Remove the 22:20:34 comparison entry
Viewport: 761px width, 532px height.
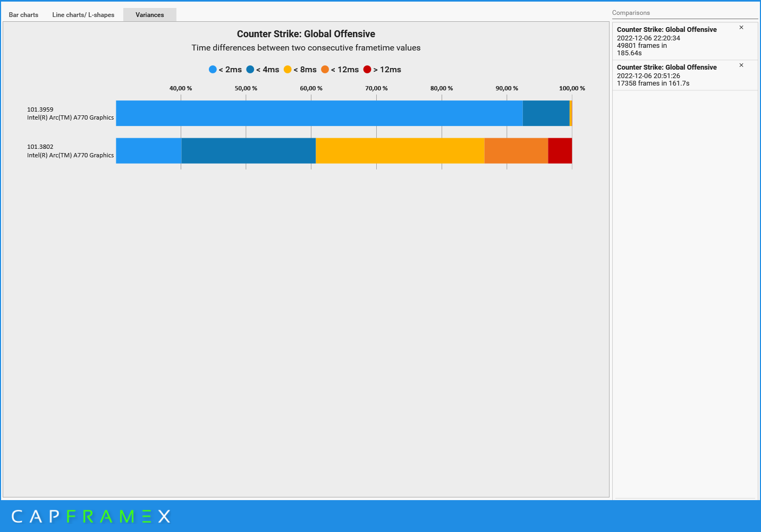741,28
